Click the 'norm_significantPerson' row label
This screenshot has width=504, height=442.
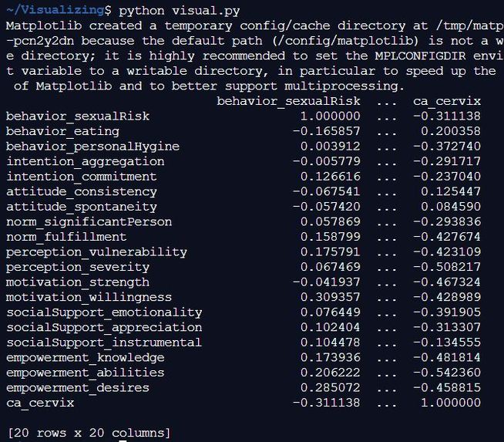point(89,222)
